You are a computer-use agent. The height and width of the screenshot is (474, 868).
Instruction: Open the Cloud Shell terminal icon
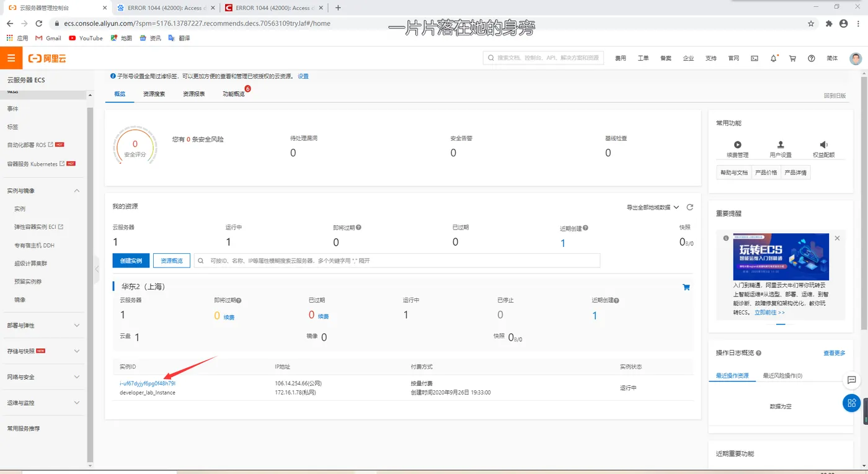(x=755, y=58)
